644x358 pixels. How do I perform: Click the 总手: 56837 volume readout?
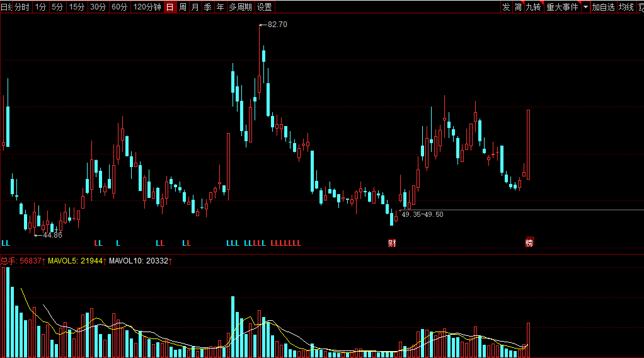click(x=23, y=260)
